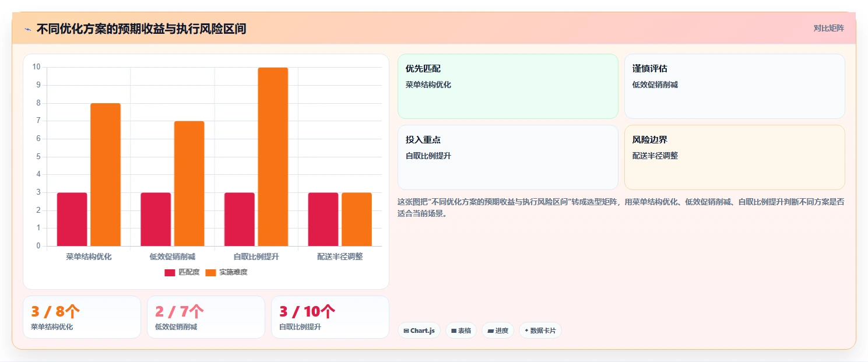
Task: Click the 低效促销削减 x-axis label
Action: [173, 256]
